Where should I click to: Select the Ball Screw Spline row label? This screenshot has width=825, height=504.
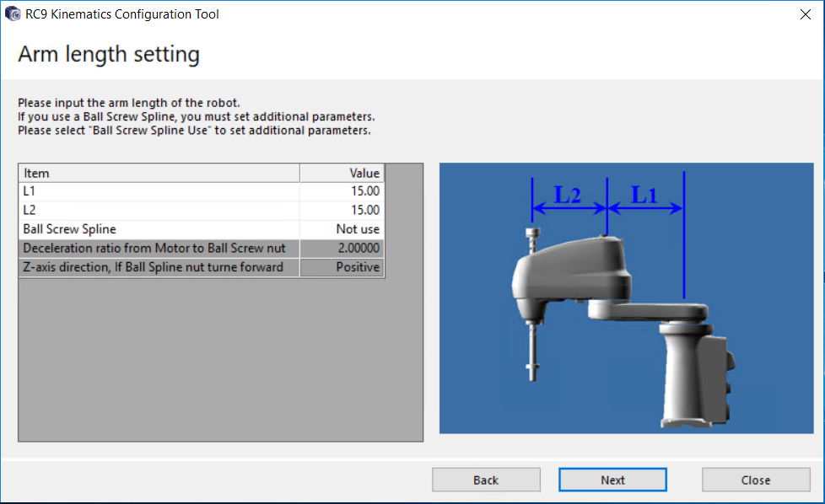159,229
